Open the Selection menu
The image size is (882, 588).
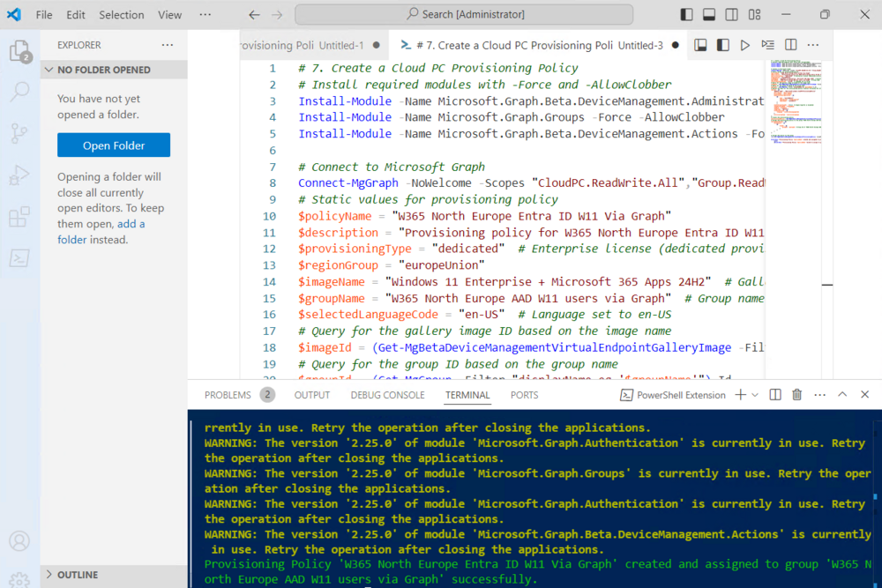tap(122, 15)
